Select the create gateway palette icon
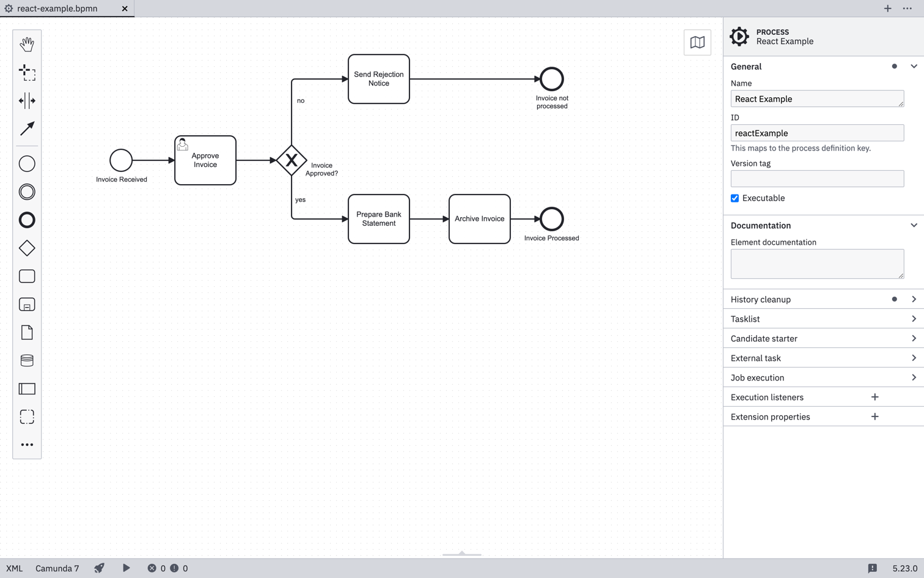Viewport: 924px width, 578px height. (x=27, y=248)
